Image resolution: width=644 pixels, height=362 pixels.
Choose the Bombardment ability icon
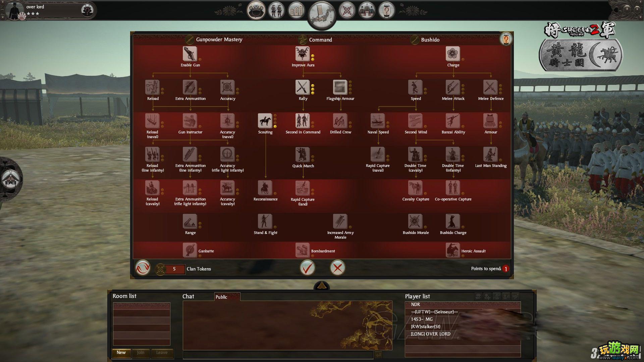303,250
